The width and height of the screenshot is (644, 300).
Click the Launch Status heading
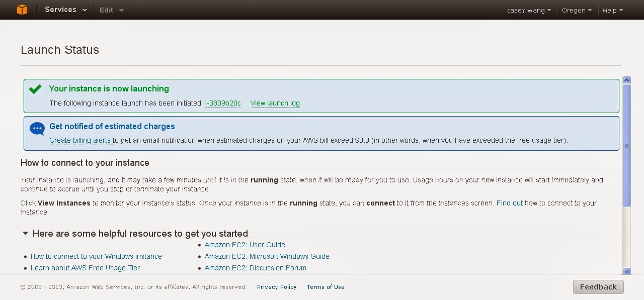click(60, 50)
